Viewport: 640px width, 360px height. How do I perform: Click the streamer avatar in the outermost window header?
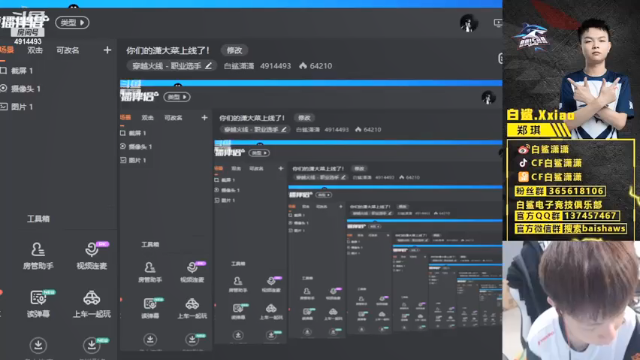click(x=469, y=23)
